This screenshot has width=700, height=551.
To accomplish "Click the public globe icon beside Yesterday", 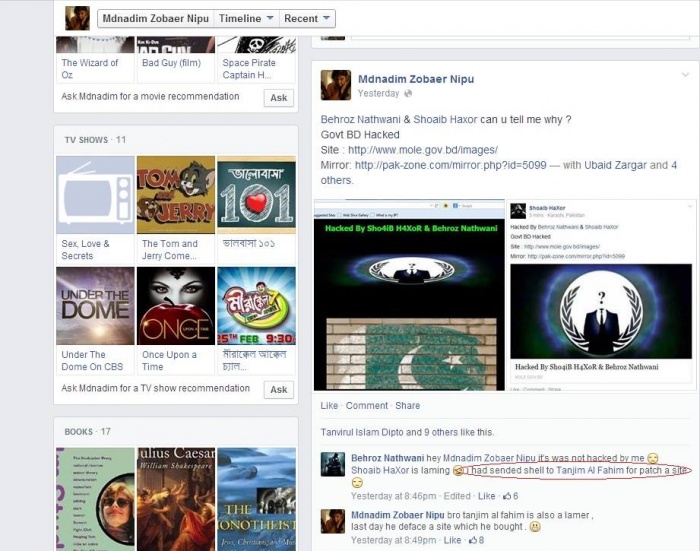I will 408,93.
